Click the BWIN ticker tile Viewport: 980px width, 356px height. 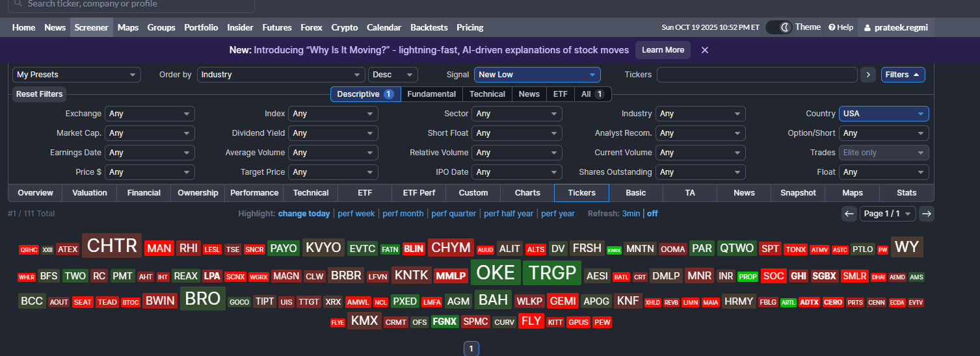pyautogui.click(x=160, y=301)
